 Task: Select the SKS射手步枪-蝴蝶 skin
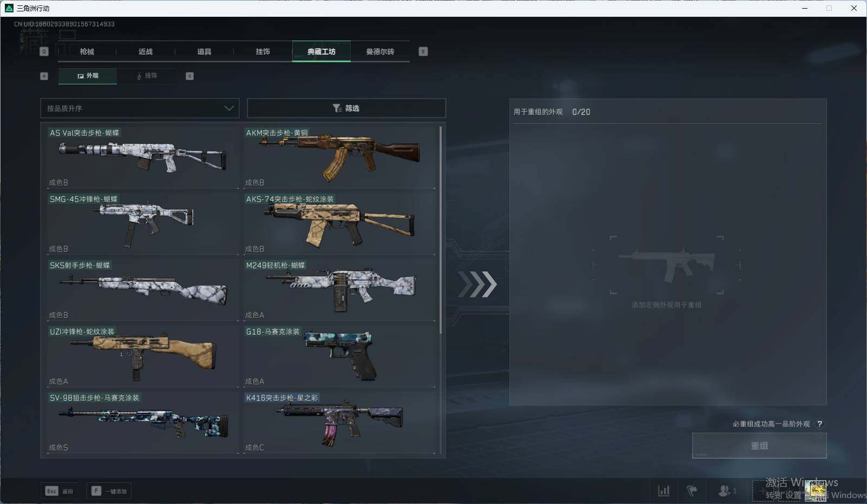tap(143, 290)
